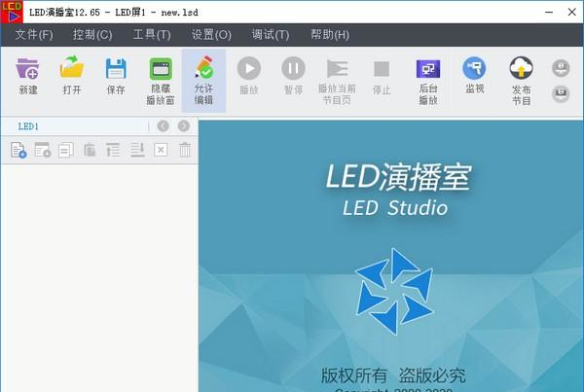Add new program page icon

[18, 150]
